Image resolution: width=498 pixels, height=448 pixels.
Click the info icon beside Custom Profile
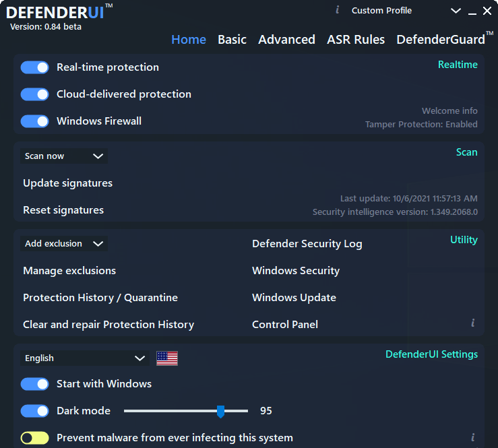pos(338,10)
